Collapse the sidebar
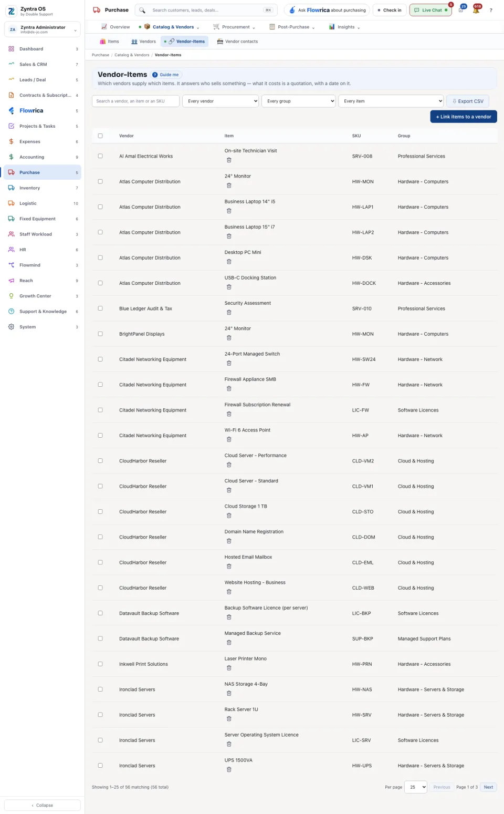The height and width of the screenshot is (814, 504). coord(43,805)
